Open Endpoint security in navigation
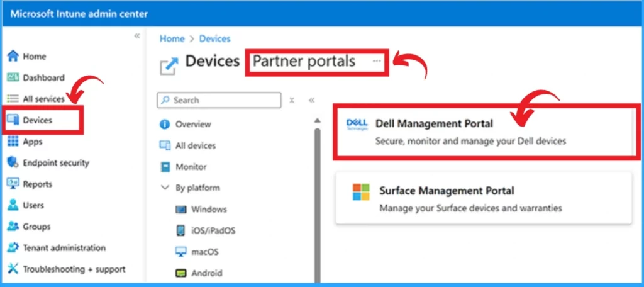The image size is (644, 287). 56,163
